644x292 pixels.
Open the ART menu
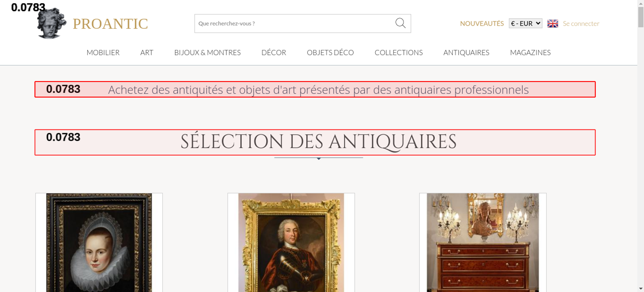pyautogui.click(x=147, y=52)
